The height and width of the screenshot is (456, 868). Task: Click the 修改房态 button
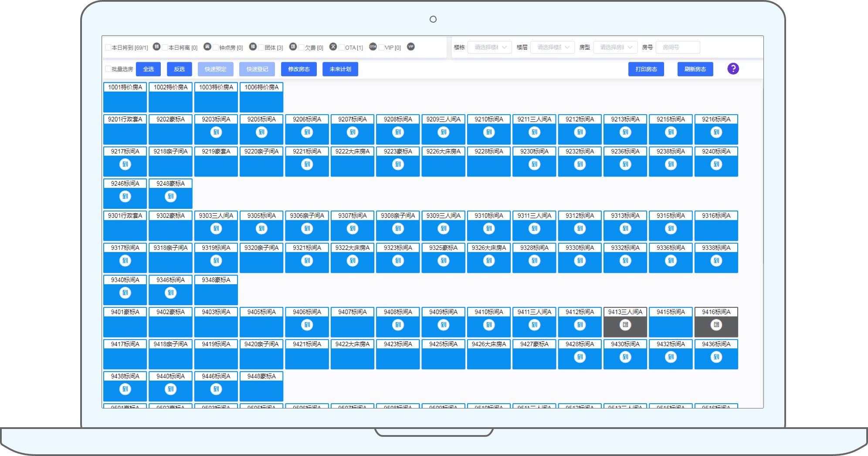click(298, 69)
